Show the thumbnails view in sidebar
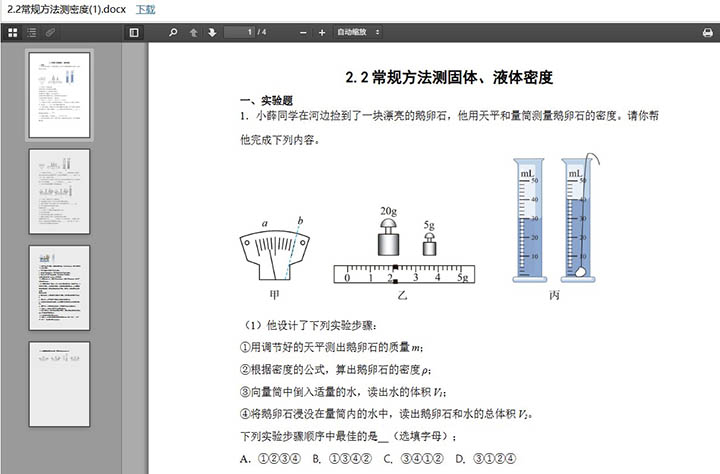The image size is (720, 474). 13,33
